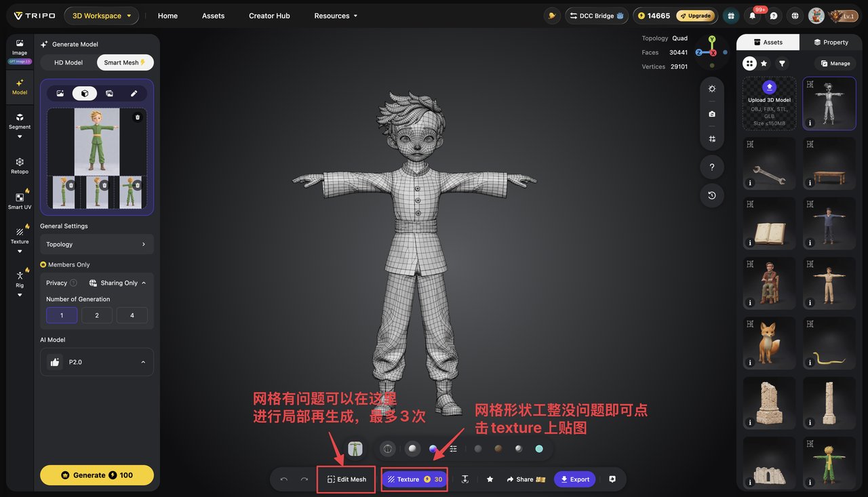Open the wrench asset thumbnail
868x497 pixels.
point(770,164)
